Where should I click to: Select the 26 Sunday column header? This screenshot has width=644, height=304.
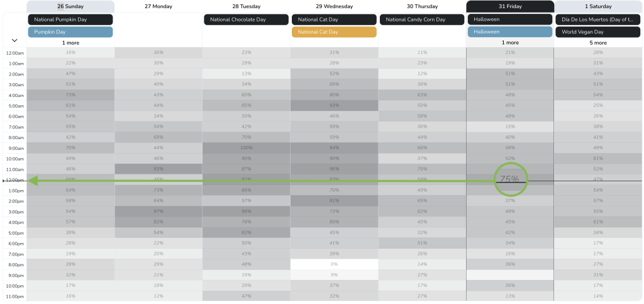tap(70, 6)
